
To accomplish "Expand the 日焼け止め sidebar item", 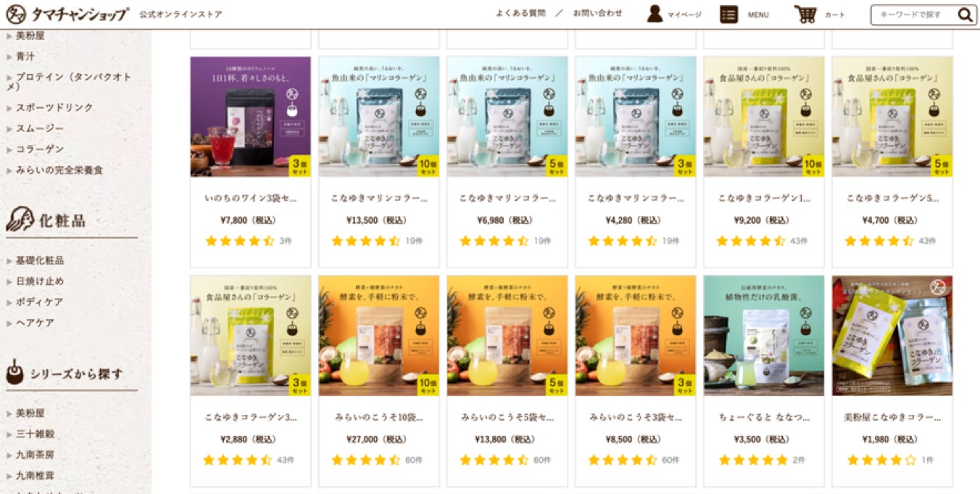I will point(40,281).
